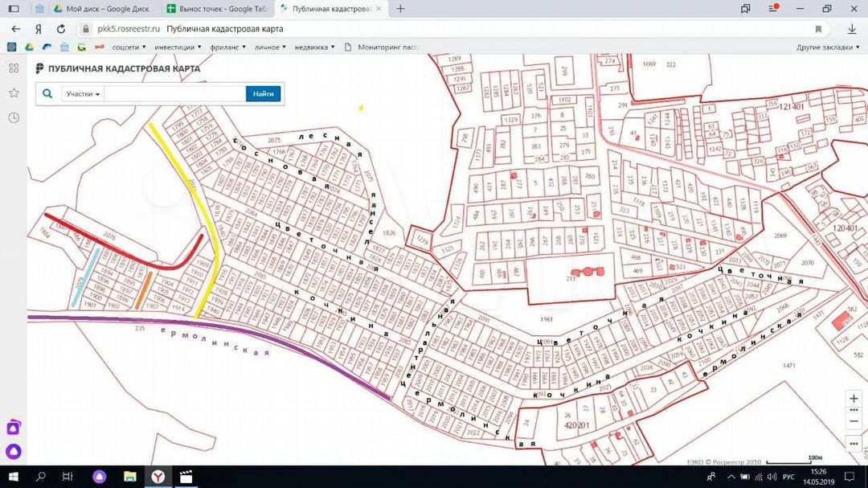
Task: Go back using the browser arrow
Action: (x=15, y=28)
